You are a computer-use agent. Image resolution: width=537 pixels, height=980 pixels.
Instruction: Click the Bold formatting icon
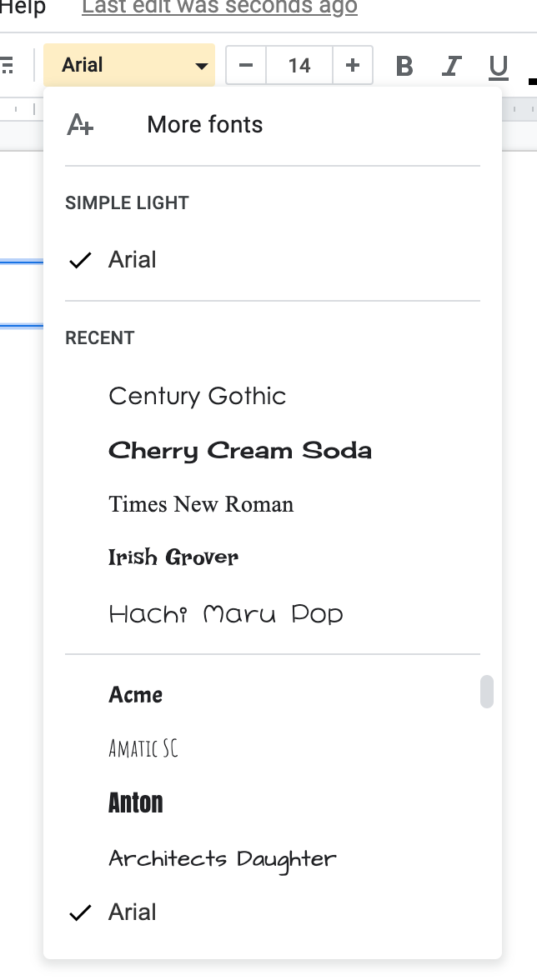pos(404,66)
